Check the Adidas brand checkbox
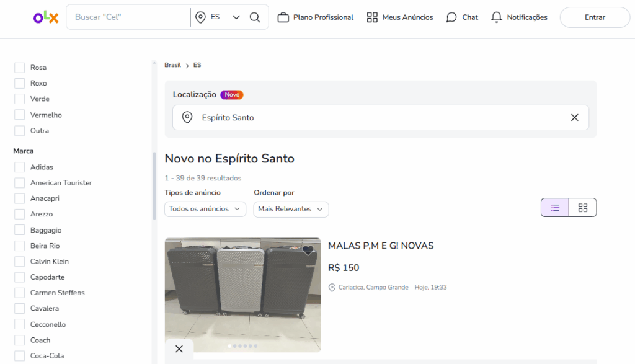Image resolution: width=635 pixels, height=364 pixels. [x=20, y=167]
